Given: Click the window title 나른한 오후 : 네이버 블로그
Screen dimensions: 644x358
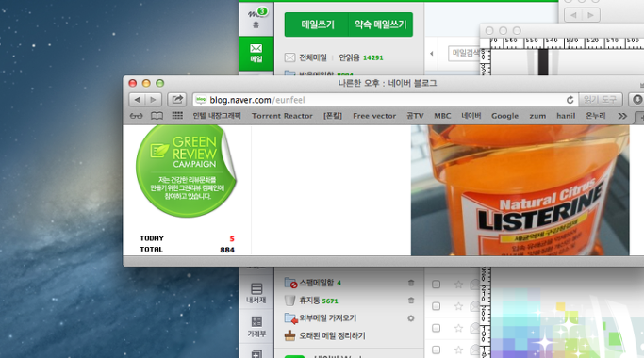Looking at the screenshot, I should (387, 83).
